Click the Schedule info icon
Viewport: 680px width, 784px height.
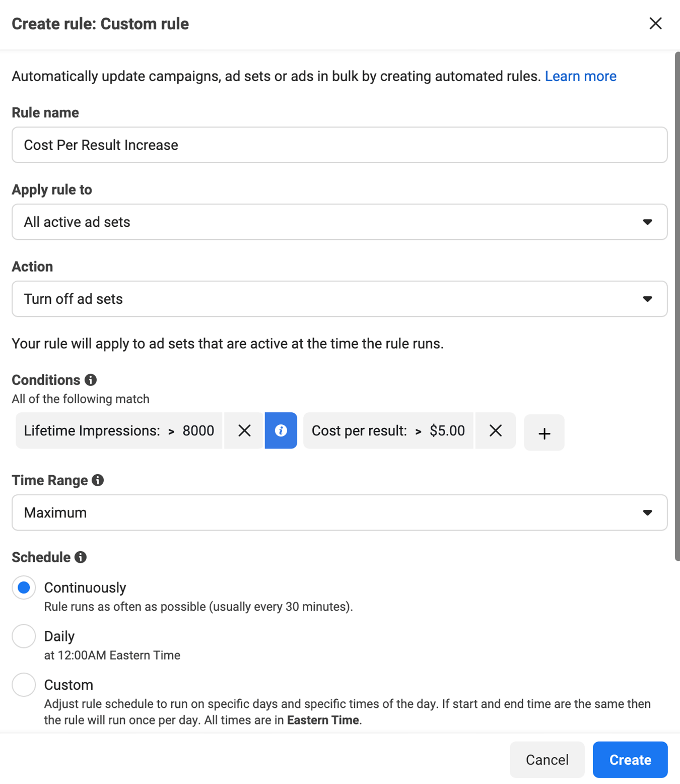[81, 557]
